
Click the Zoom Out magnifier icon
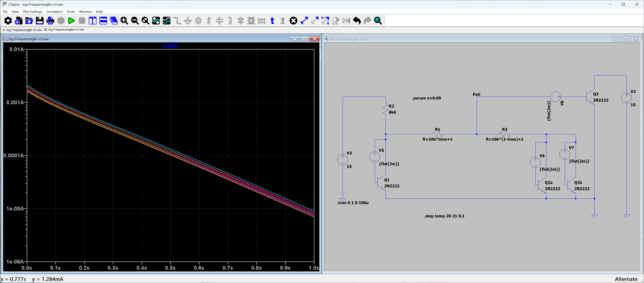(135, 21)
